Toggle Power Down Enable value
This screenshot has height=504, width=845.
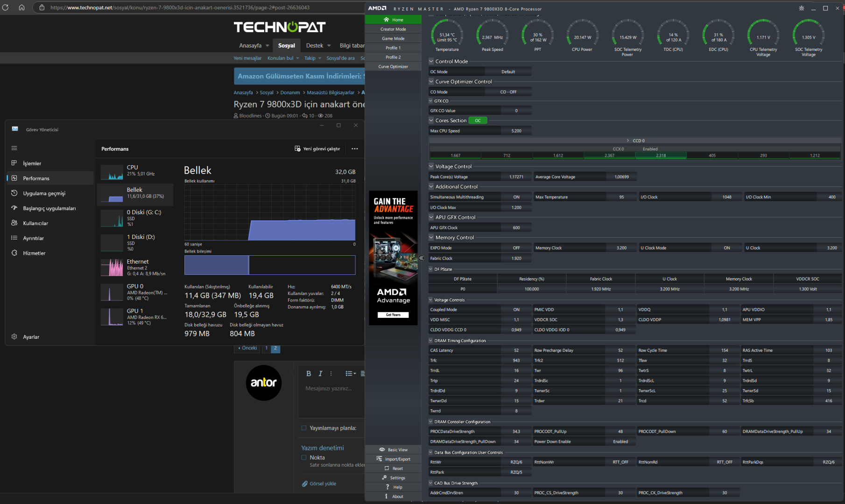tap(620, 441)
